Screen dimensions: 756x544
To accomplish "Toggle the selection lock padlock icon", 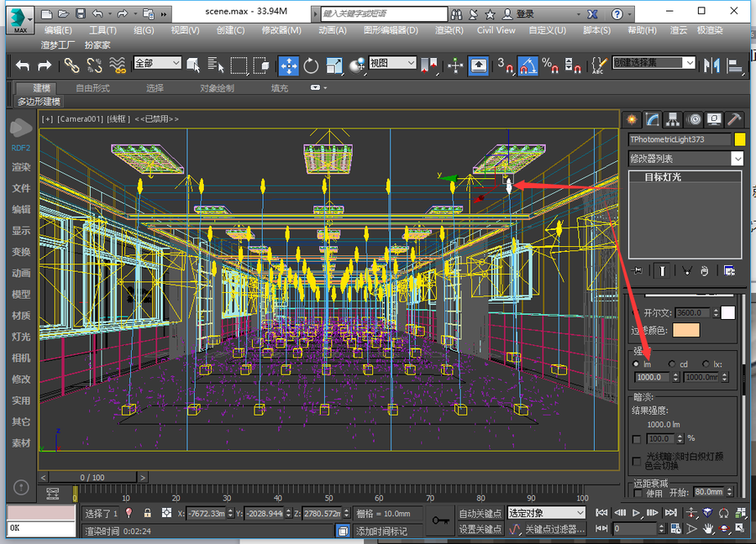I will click(x=148, y=513).
